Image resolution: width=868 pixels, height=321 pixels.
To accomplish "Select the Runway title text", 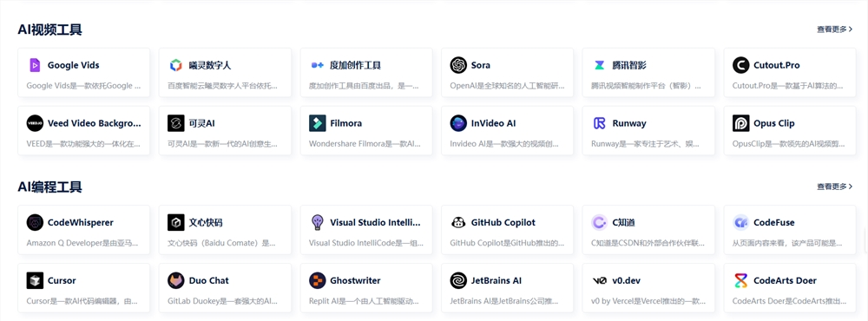I will (x=628, y=123).
